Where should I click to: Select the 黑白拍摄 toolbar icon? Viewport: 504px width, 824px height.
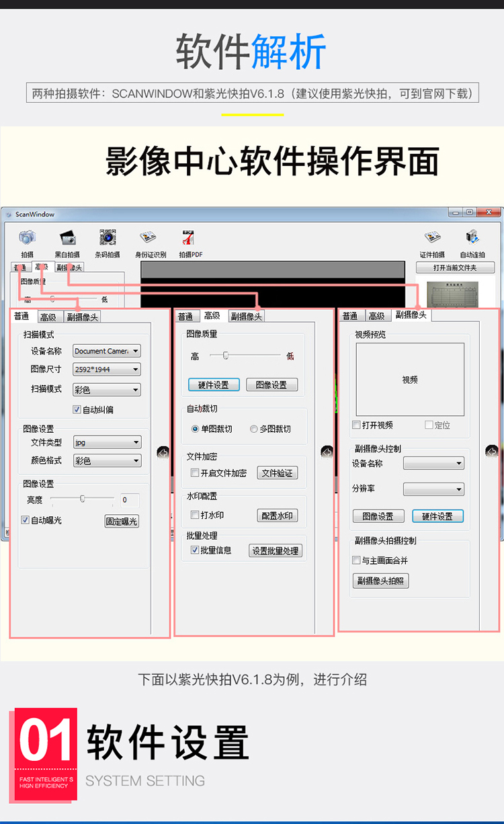pos(67,238)
